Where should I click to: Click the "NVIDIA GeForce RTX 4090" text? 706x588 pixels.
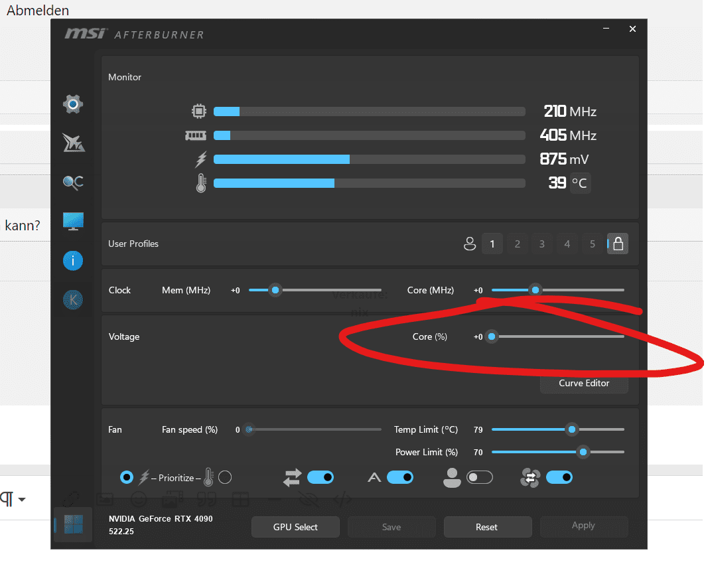(161, 519)
